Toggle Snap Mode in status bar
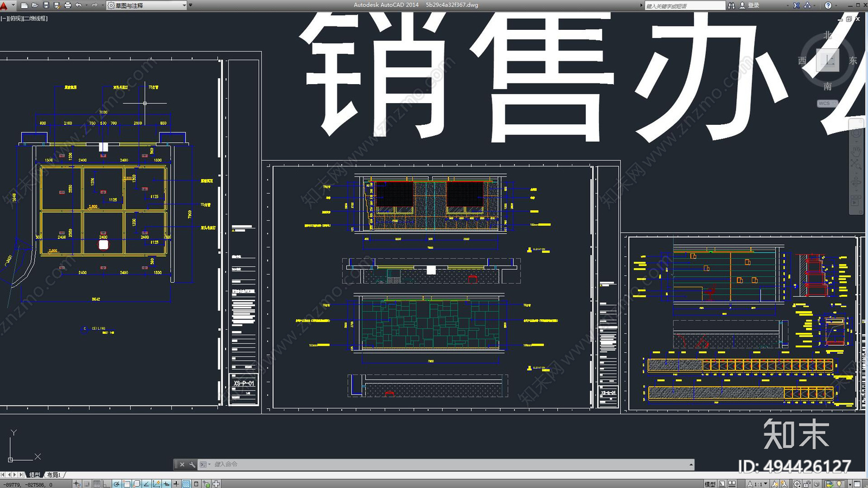 coord(87,484)
